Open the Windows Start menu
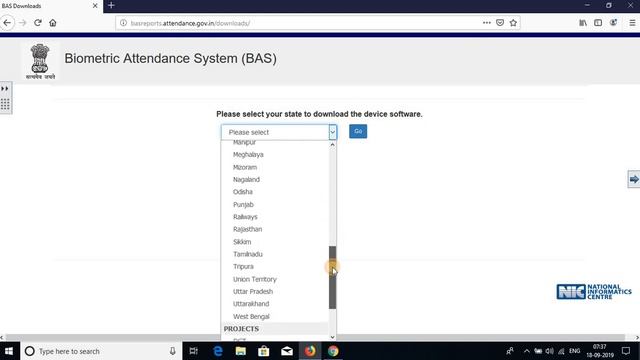This screenshot has height=360, width=640. 9,351
